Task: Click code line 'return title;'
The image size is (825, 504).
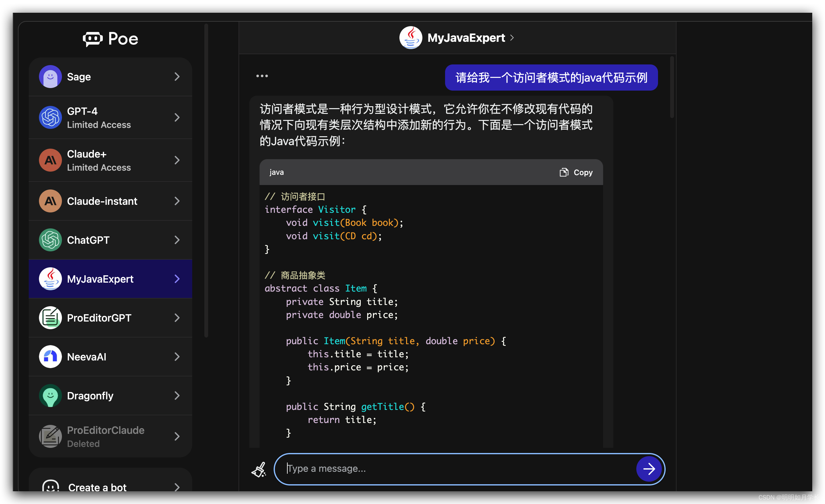Action: pyautogui.click(x=342, y=420)
